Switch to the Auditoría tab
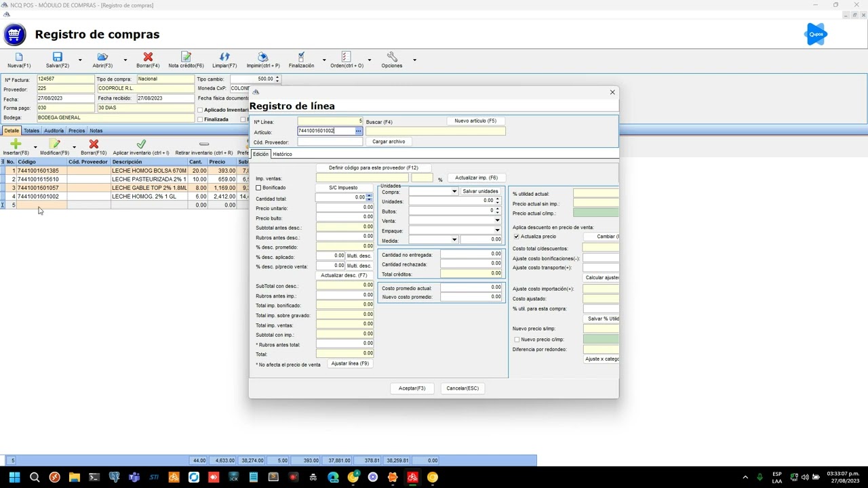Screen dimensions: 868x488 coord(54,131)
